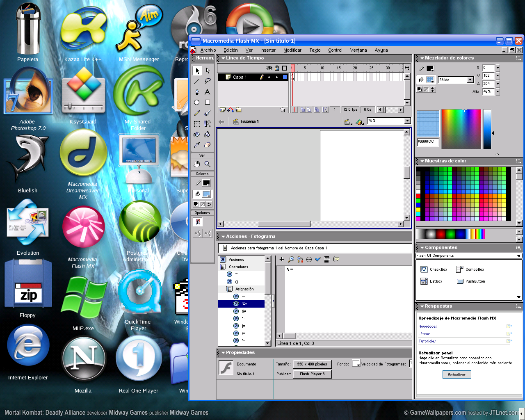Toggle the blue outline square of Capa 1
The image size is (525, 420).
pos(285,77)
